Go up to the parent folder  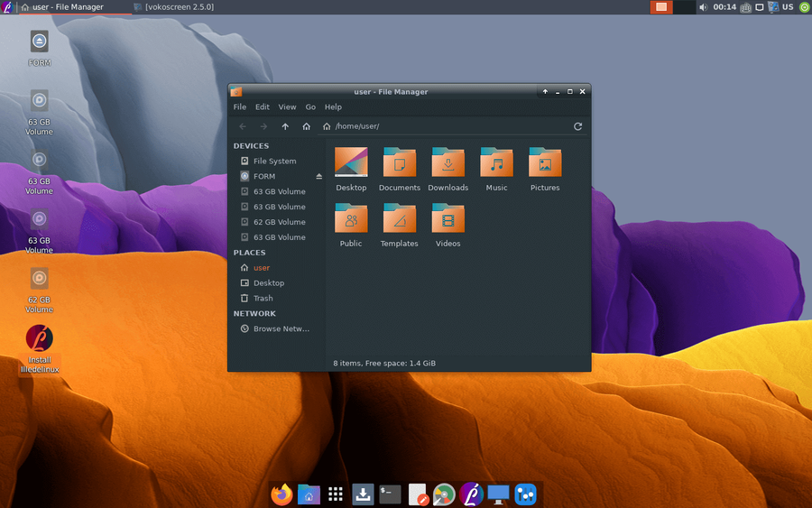[x=285, y=127]
